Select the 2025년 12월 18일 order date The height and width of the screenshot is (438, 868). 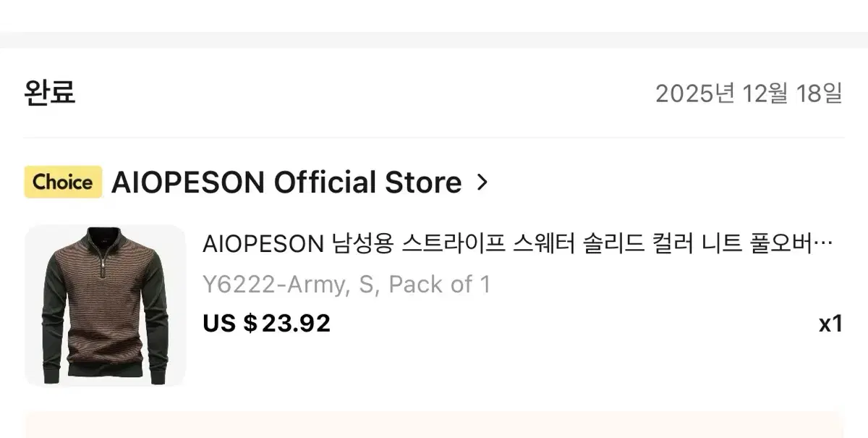[x=749, y=93]
